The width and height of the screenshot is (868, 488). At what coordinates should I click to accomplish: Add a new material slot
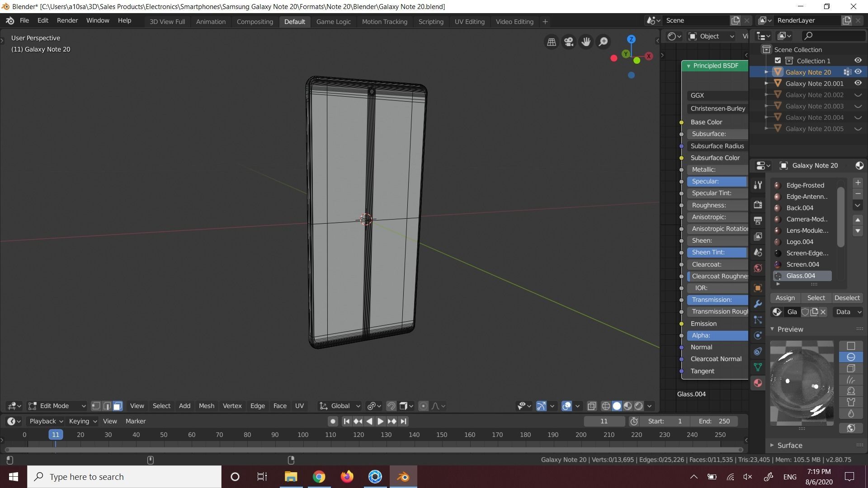pos(858,183)
